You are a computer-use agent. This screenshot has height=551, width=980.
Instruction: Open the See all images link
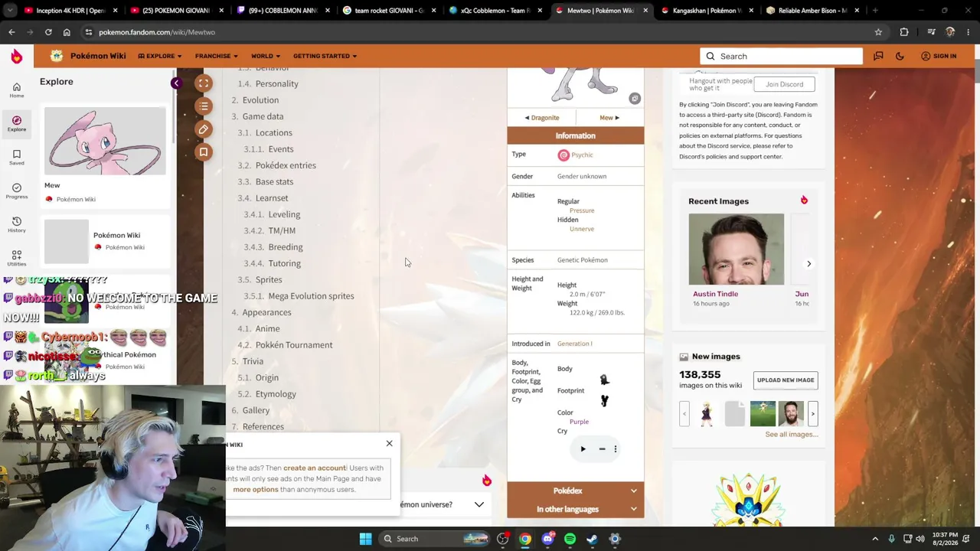[x=792, y=435]
